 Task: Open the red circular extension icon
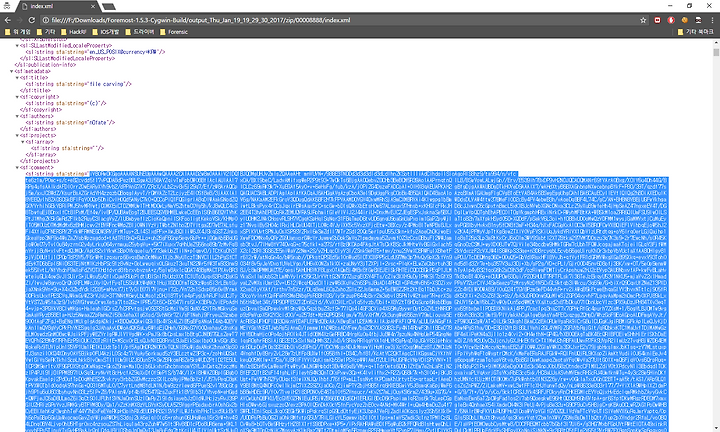point(671,20)
